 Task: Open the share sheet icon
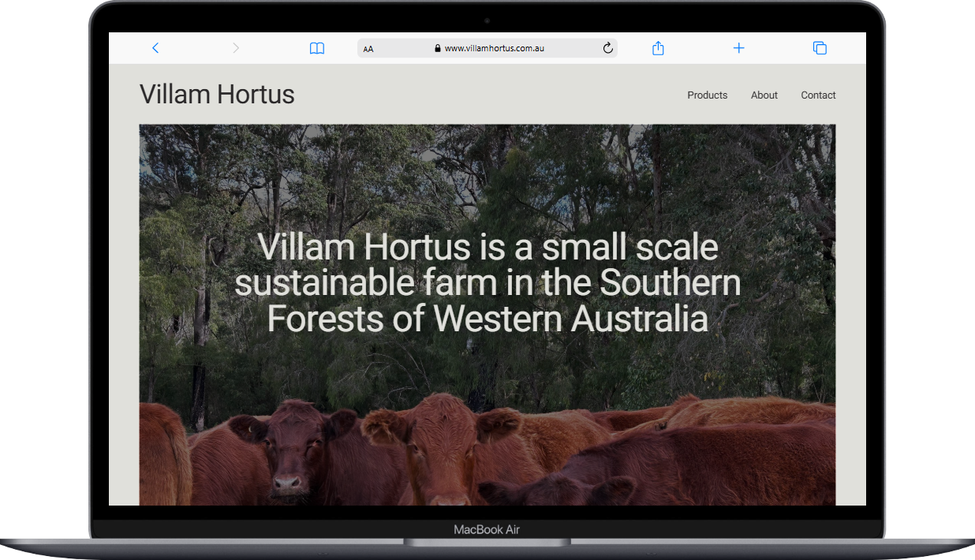[658, 48]
